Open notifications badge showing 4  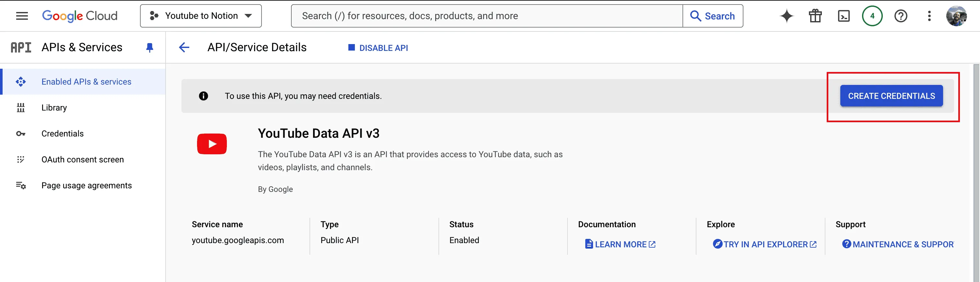click(x=872, y=16)
